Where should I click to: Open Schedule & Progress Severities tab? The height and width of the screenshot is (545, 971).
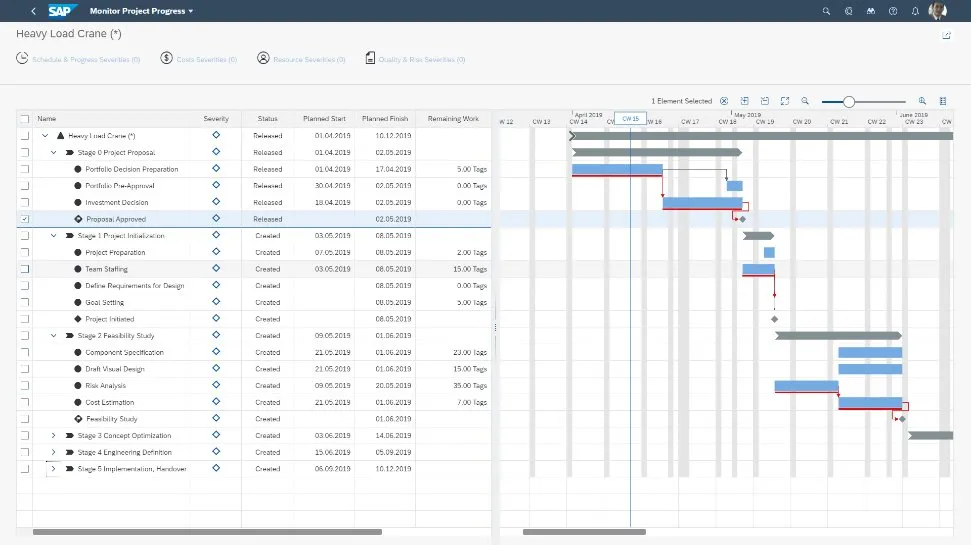point(79,59)
